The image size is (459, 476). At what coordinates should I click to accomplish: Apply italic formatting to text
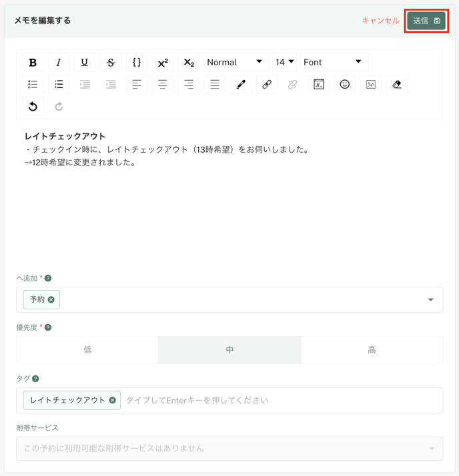tap(59, 62)
